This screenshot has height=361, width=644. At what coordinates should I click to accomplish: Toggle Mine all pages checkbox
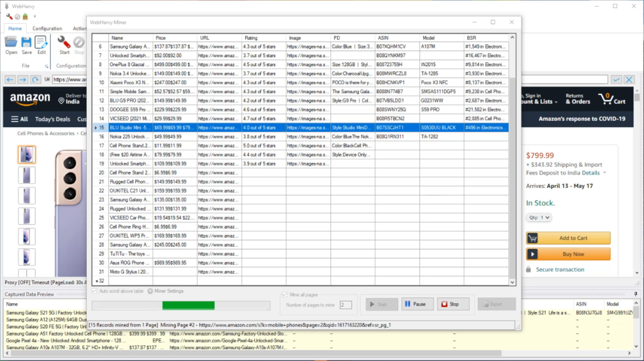284,294
